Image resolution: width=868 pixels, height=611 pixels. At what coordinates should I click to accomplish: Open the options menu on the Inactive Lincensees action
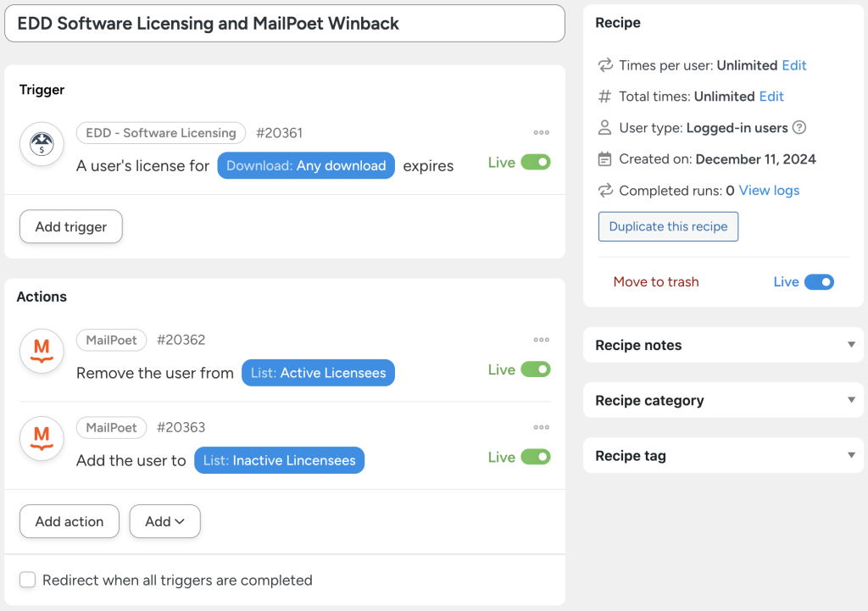click(541, 427)
